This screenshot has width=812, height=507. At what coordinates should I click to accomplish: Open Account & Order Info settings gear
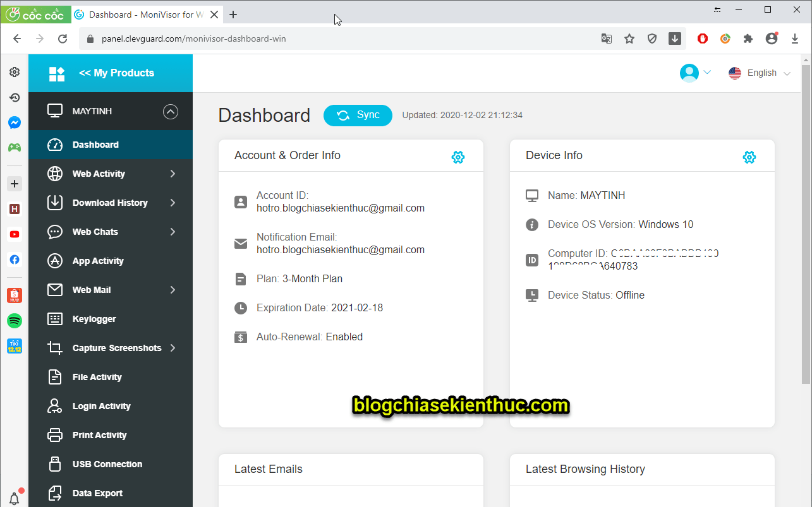[458, 157]
